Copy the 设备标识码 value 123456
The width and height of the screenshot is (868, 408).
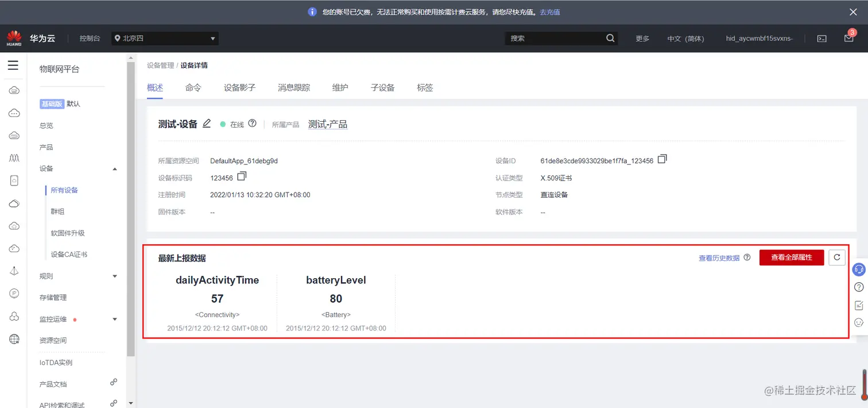click(x=241, y=178)
